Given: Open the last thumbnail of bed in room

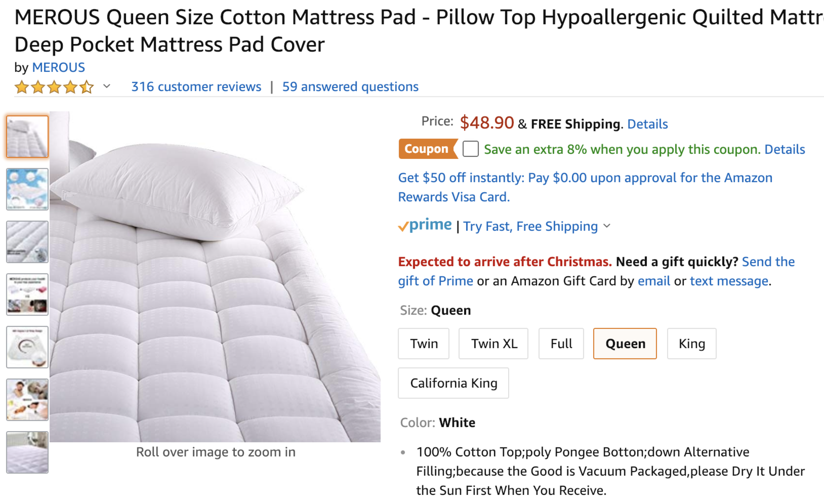Looking at the screenshot, I should (x=27, y=452).
